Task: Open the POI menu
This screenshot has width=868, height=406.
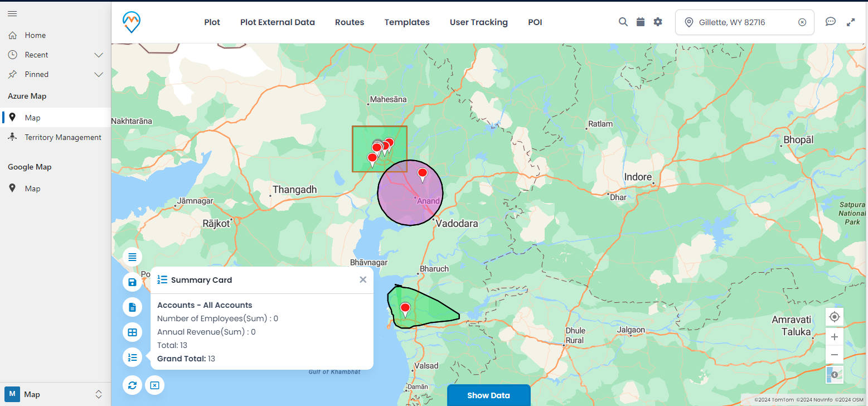Action: point(535,22)
